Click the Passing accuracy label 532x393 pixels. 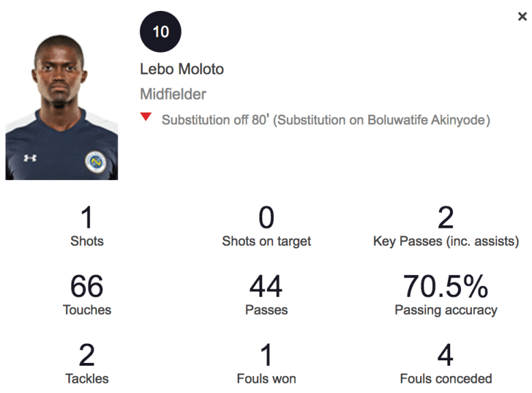click(446, 310)
